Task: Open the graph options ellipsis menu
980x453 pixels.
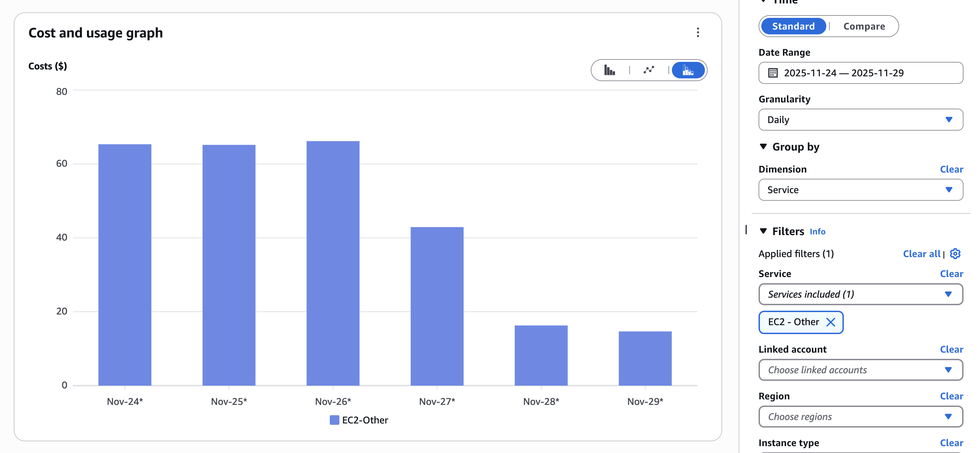Action: [698, 33]
